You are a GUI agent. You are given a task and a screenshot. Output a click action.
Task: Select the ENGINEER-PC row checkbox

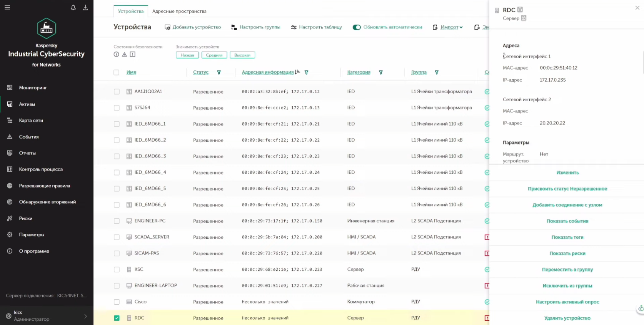click(117, 221)
